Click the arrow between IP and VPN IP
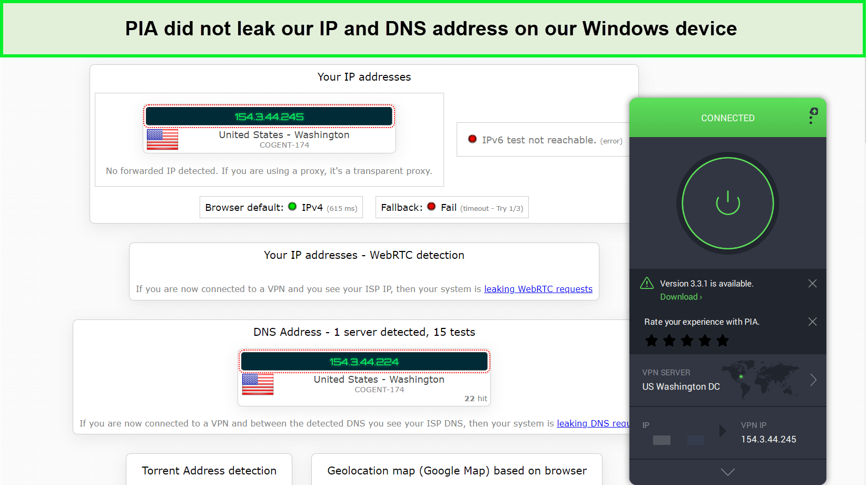The height and width of the screenshot is (485, 868). tap(723, 431)
